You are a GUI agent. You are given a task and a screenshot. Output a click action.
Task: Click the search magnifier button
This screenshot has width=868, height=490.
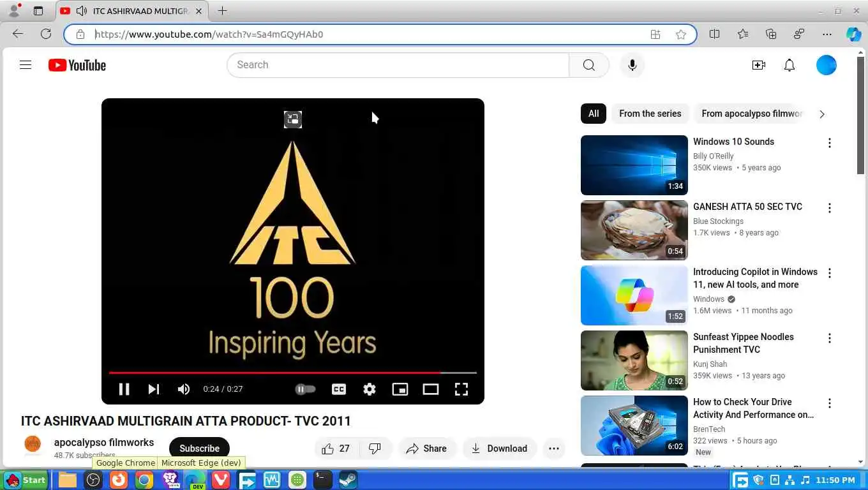tap(588, 65)
